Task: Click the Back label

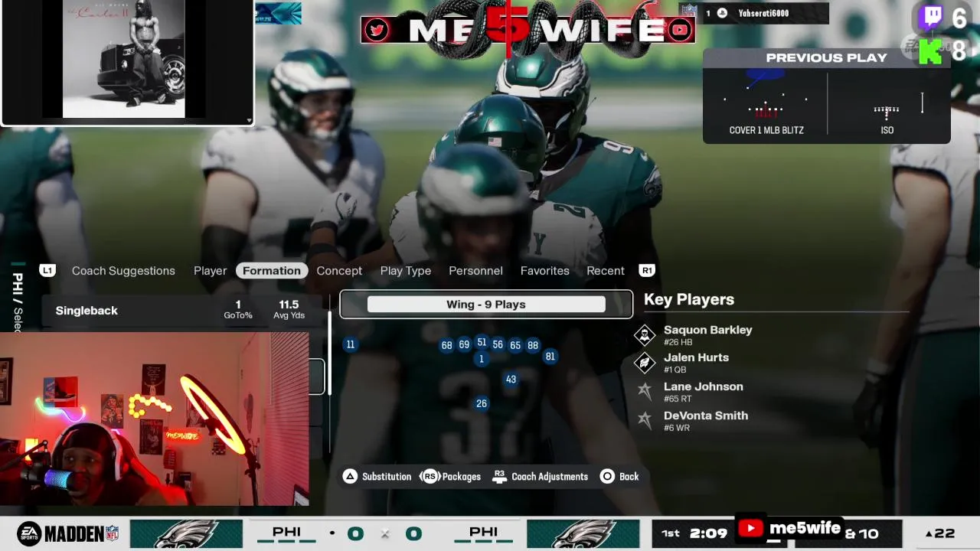Action: [629, 477]
